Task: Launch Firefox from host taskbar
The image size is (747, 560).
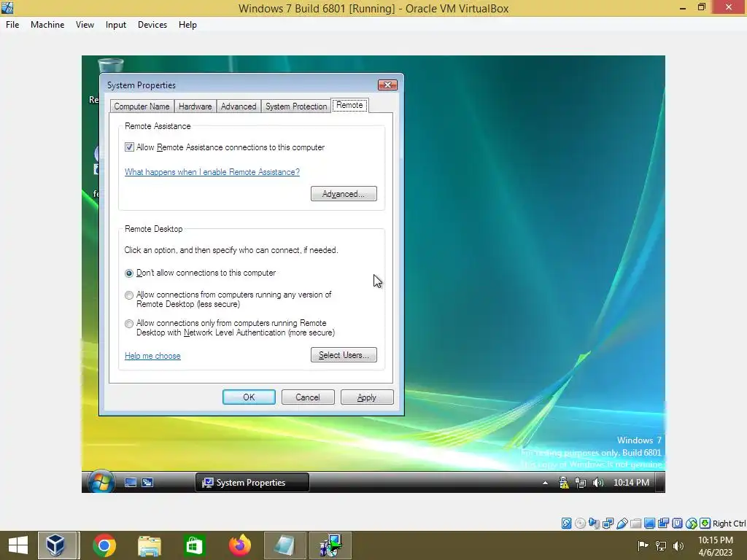Action: pyautogui.click(x=239, y=545)
